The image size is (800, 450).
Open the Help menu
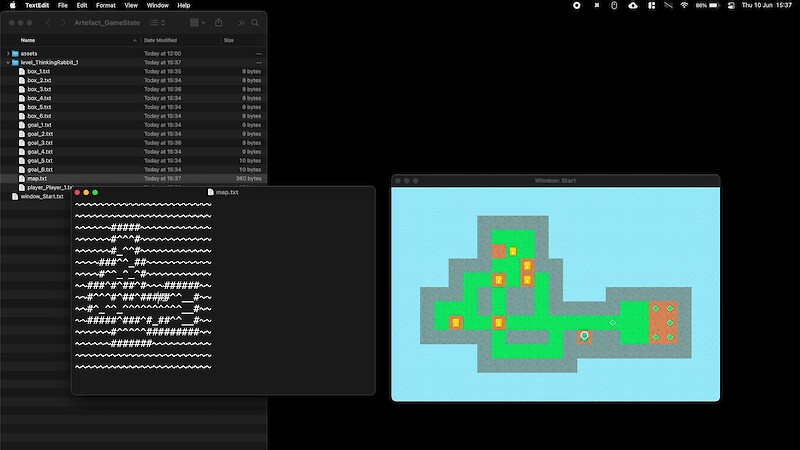[184, 5]
